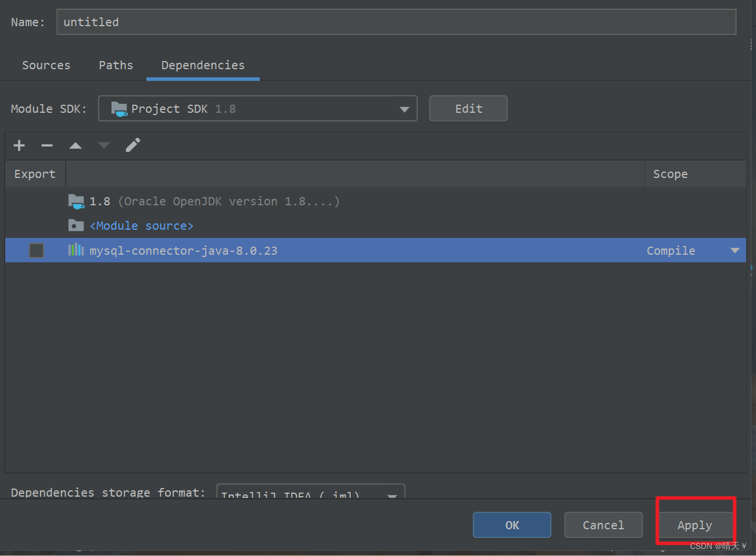Confirm with the OK button
Screen dimensions: 756x556
512,525
